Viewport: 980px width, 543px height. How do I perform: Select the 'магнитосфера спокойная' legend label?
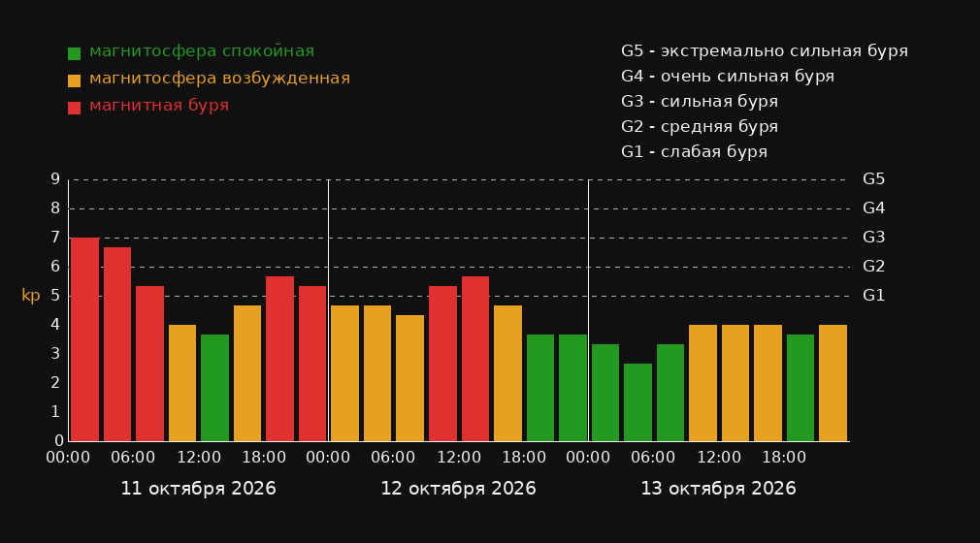(x=202, y=51)
